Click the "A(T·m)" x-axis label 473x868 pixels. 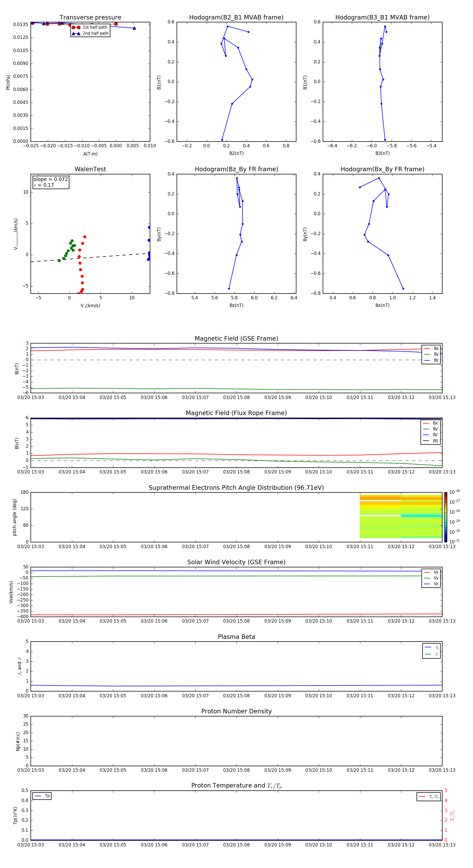tap(90, 154)
